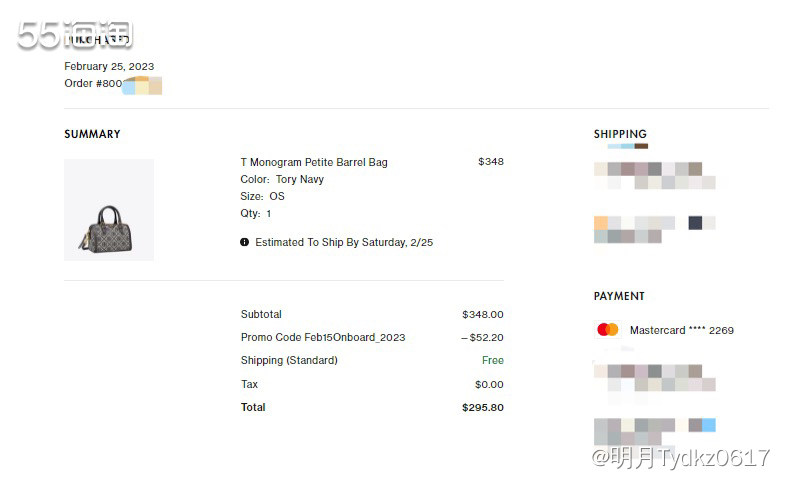Click the Qty: 1 line
Image resolution: width=790 pixels, height=494 pixels.
coord(255,213)
